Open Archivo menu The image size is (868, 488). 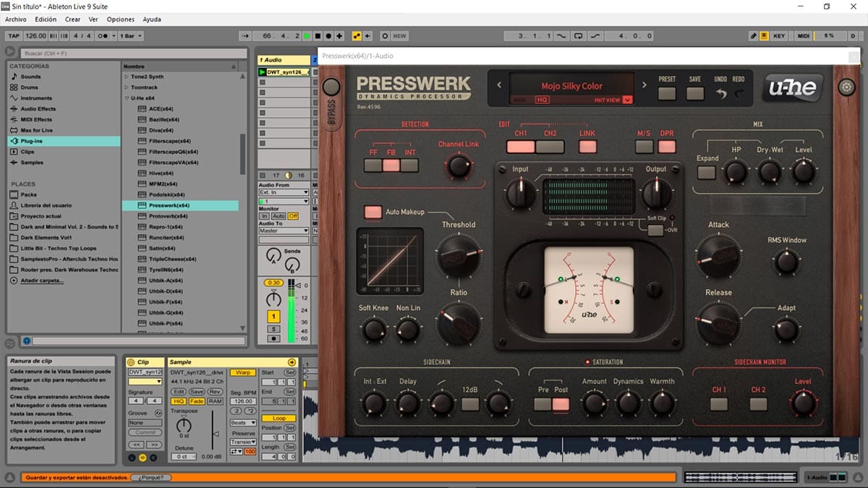point(16,20)
